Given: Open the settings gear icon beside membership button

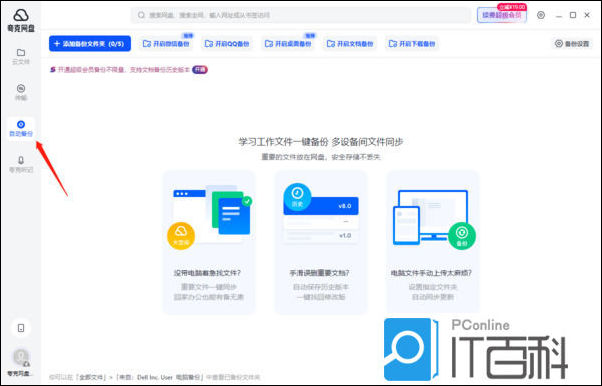Looking at the screenshot, I should [x=541, y=15].
